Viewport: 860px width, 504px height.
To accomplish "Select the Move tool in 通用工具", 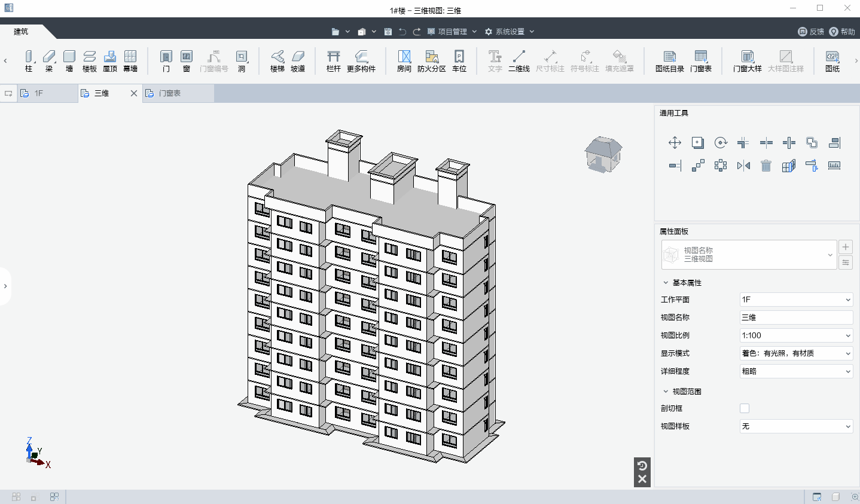I will (x=675, y=142).
